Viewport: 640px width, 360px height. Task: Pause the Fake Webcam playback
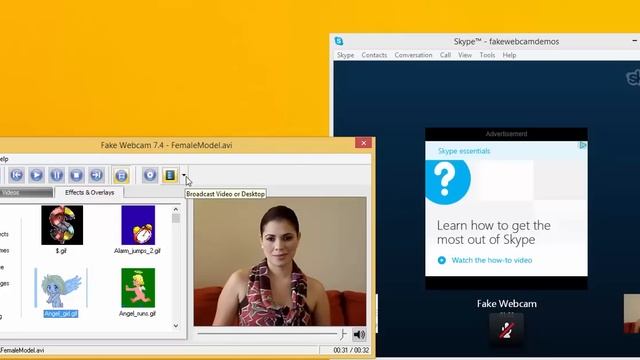click(x=56, y=175)
